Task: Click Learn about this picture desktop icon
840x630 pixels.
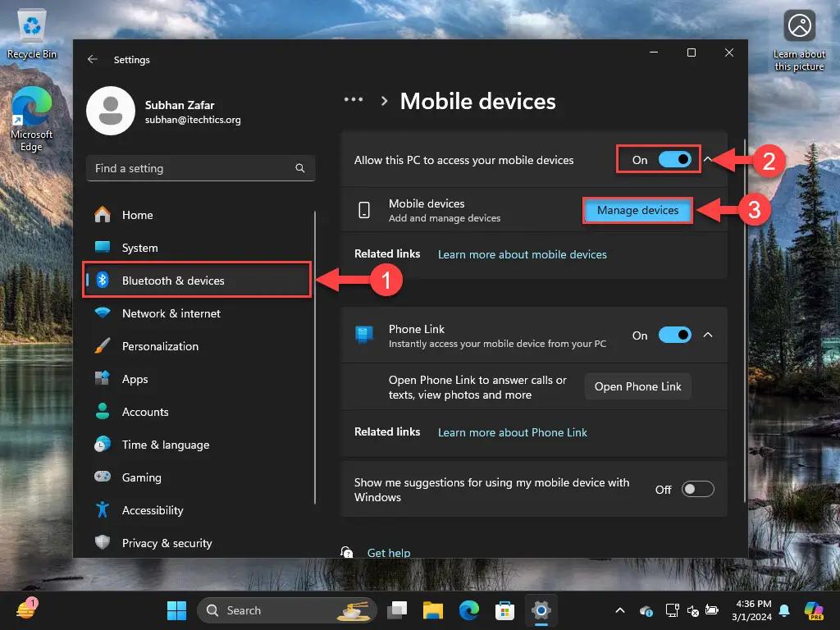Action: tap(799, 41)
